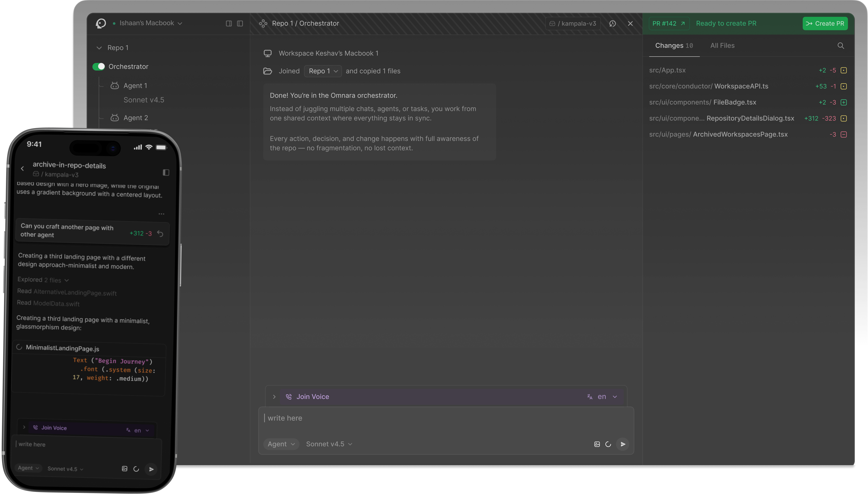868x498 pixels.
Task: Click phone back arrow beside archive-in-repo-details
Action: tap(23, 168)
